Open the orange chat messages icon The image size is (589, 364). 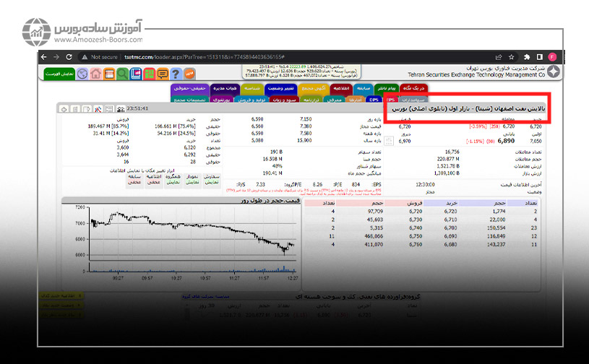pyautogui.click(x=163, y=74)
